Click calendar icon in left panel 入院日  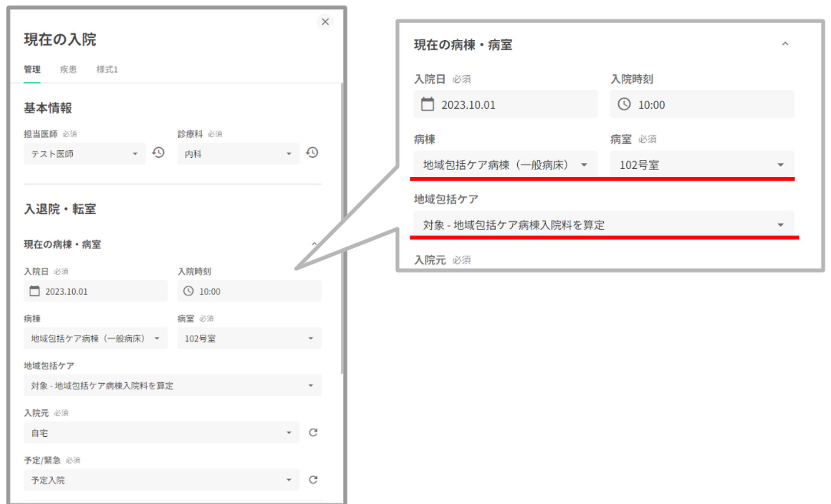pyautogui.click(x=34, y=291)
